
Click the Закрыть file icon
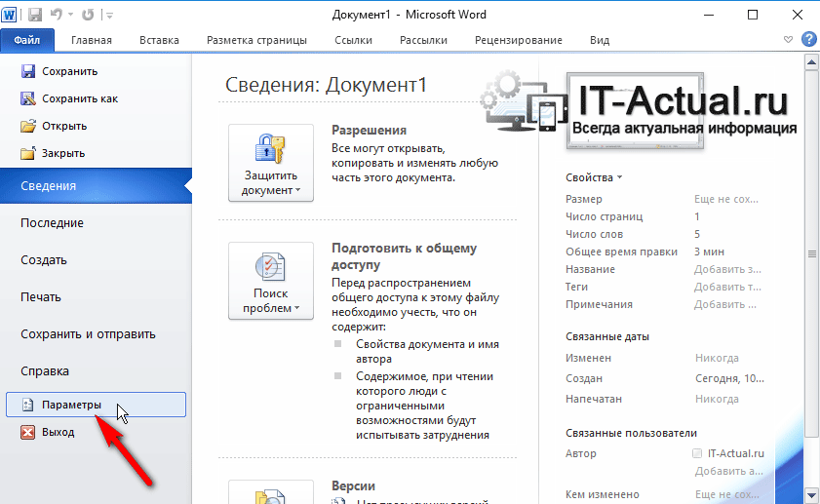pos(28,153)
